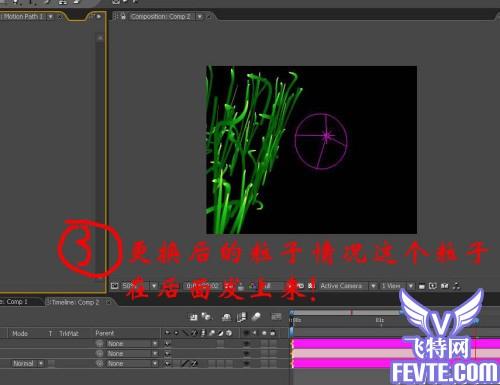This screenshot has height=385, width=500.
Task: Toggle the top layer's Shy switch
Action: pyautogui.click(x=167, y=344)
